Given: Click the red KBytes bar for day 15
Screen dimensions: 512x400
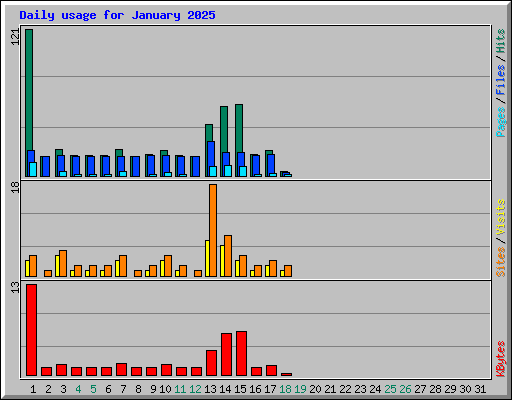Looking at the screenshot, I should click(242, 353).
